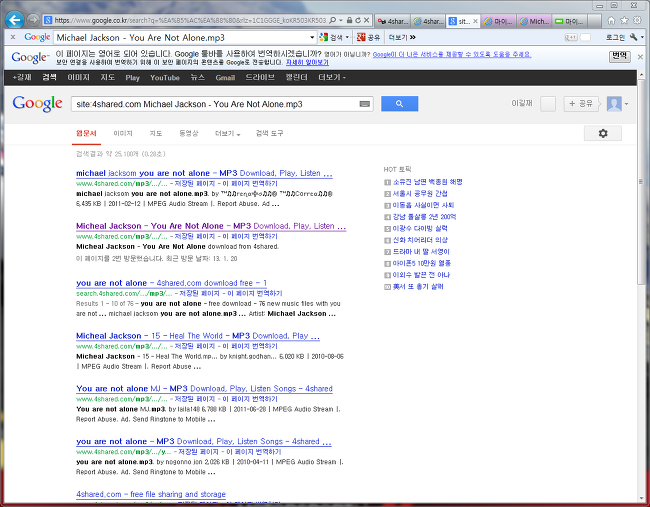Open result 'Micheal Jackson - 15 - Heal The World'
Screen dimensions: 650x507
coord(198,336)
